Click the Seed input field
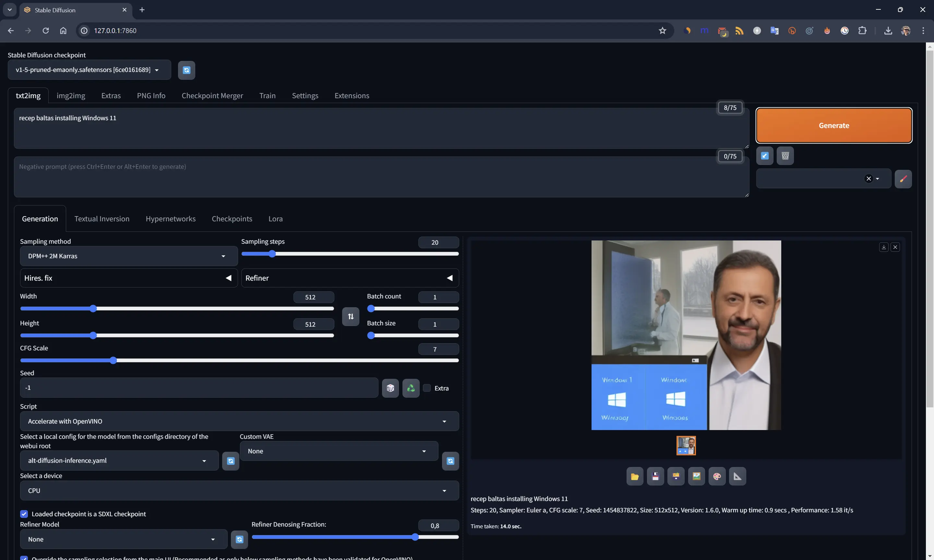 click(199, 388)
